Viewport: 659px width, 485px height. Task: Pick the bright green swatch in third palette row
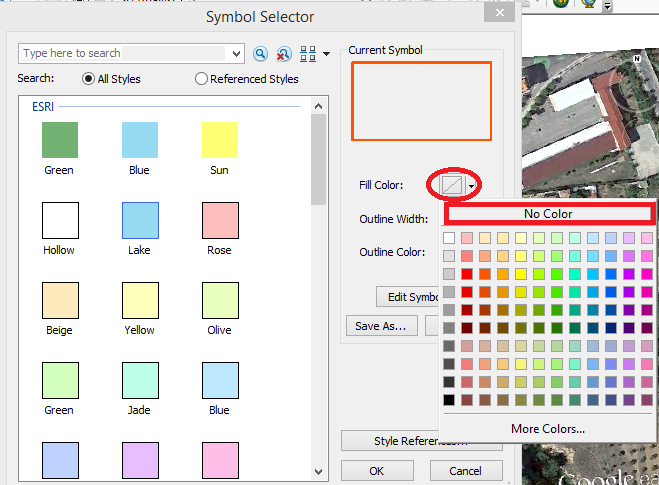557,274
